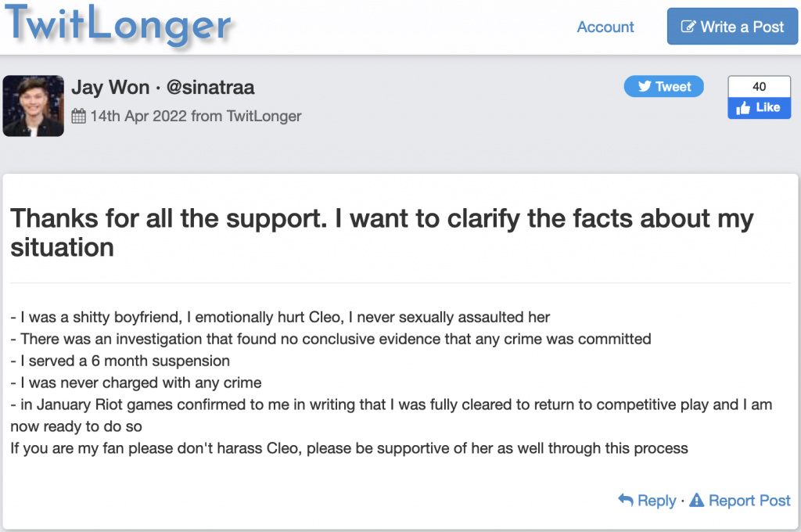This screenshot has height=532, width=801.
Task: Click the Twitter bird icon
Action: [645, 86]
